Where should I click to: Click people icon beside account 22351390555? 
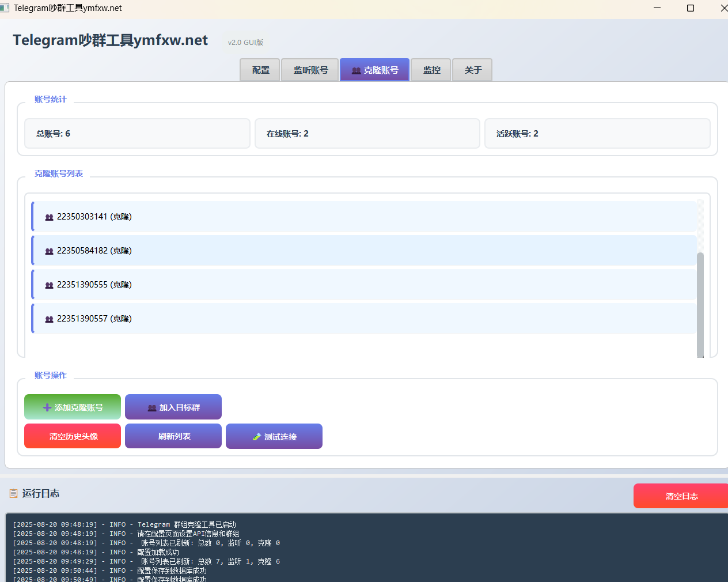point(49,285)
